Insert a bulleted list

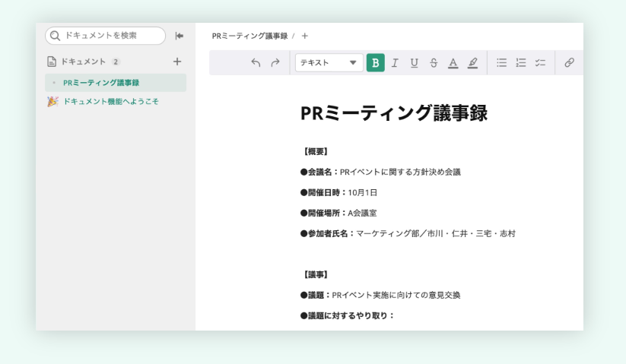pyautogui.click(x=502, y=63)
